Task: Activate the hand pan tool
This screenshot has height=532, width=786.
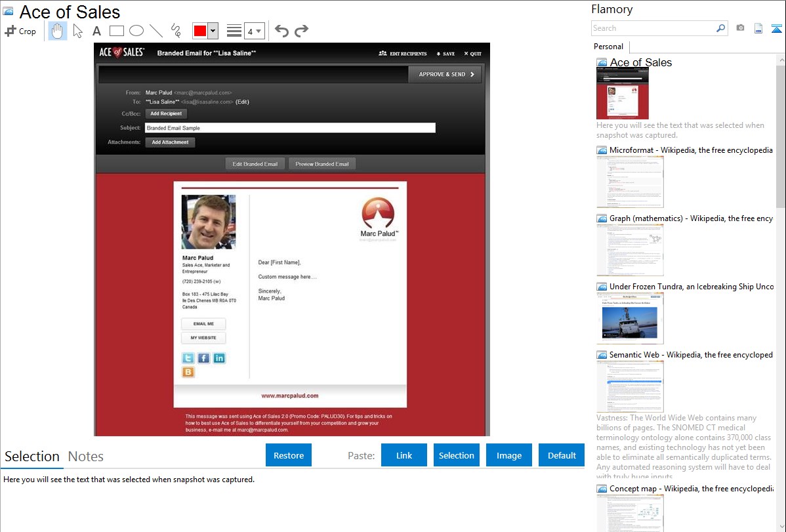Action: 57,31
